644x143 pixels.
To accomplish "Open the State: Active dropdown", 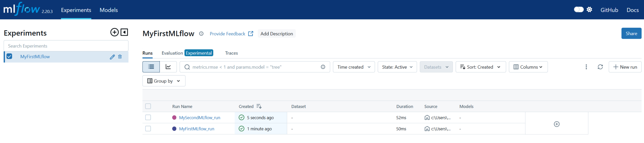I will click(x=397, y=67).
